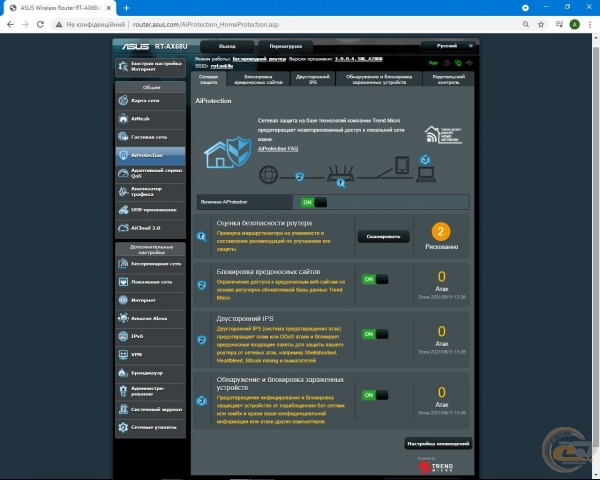Open a new browser tab
This screenshot has height=480, width=600.
pos(127,8)
